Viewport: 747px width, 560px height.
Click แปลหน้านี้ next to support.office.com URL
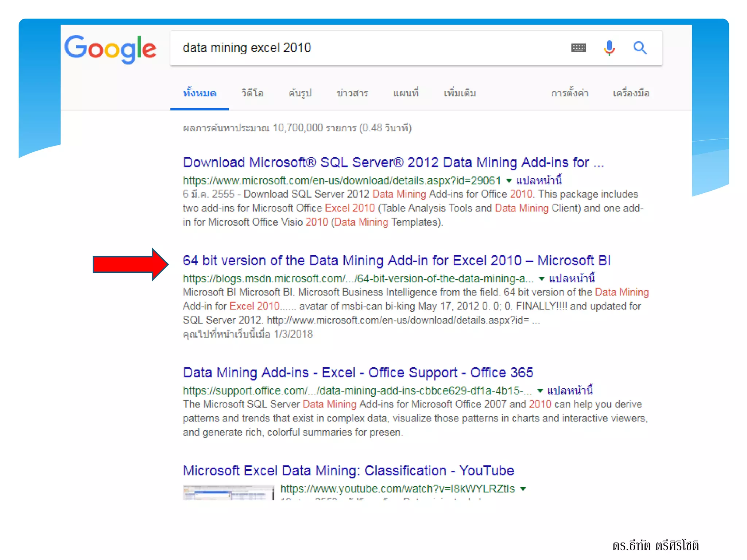point(570,391)
